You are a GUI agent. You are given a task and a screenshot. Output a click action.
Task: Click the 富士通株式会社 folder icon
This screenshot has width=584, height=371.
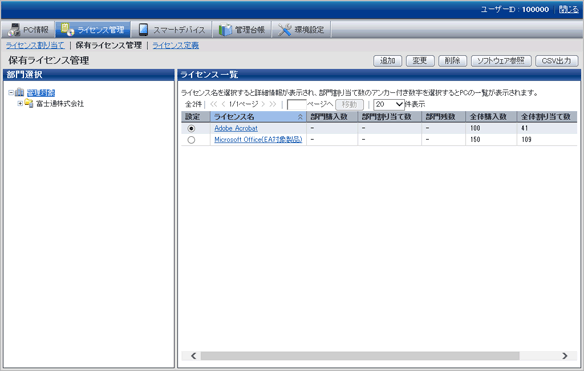[29, 103]
